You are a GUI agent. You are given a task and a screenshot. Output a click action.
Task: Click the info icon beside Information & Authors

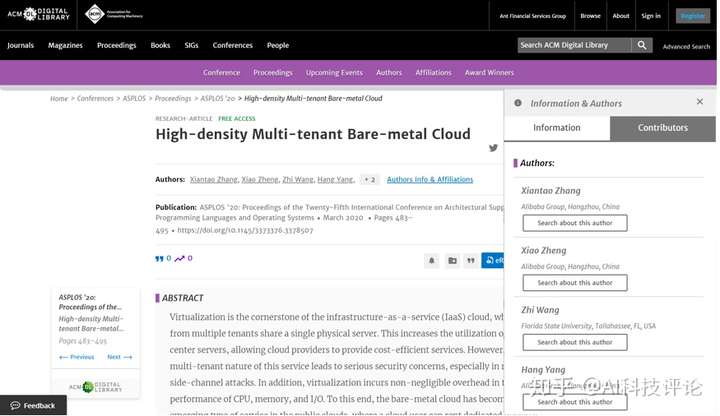pos(518,103)
